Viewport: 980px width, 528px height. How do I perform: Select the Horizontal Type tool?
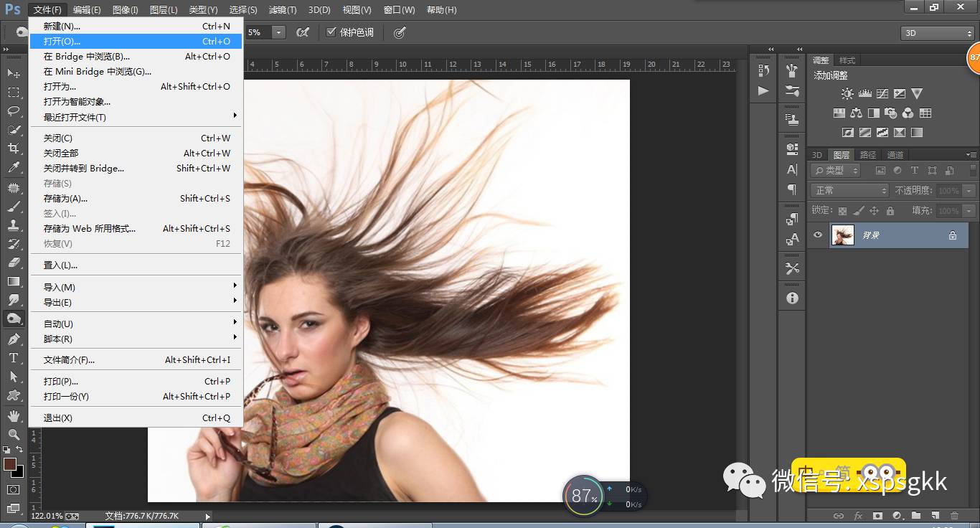[x=14, y=357]
